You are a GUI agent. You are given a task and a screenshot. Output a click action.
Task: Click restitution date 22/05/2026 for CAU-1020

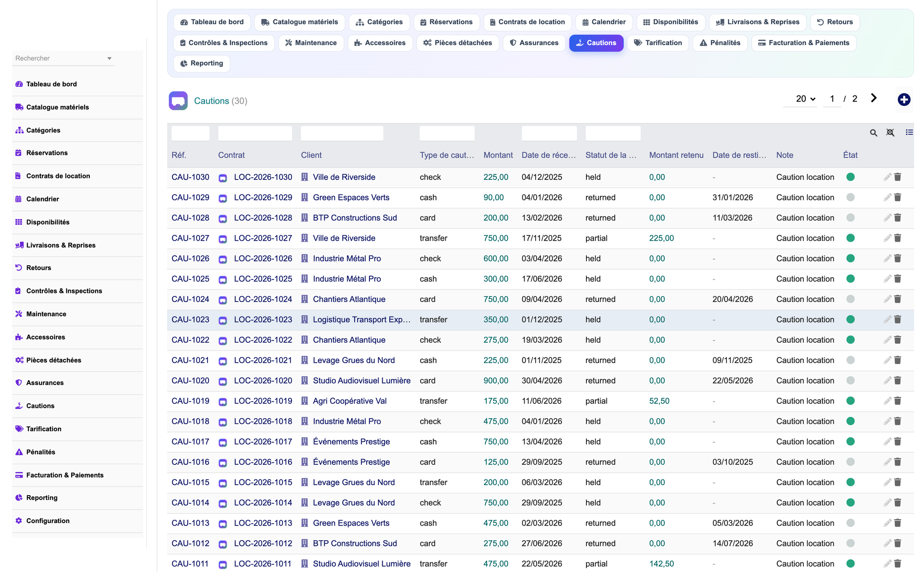point(733,381)
